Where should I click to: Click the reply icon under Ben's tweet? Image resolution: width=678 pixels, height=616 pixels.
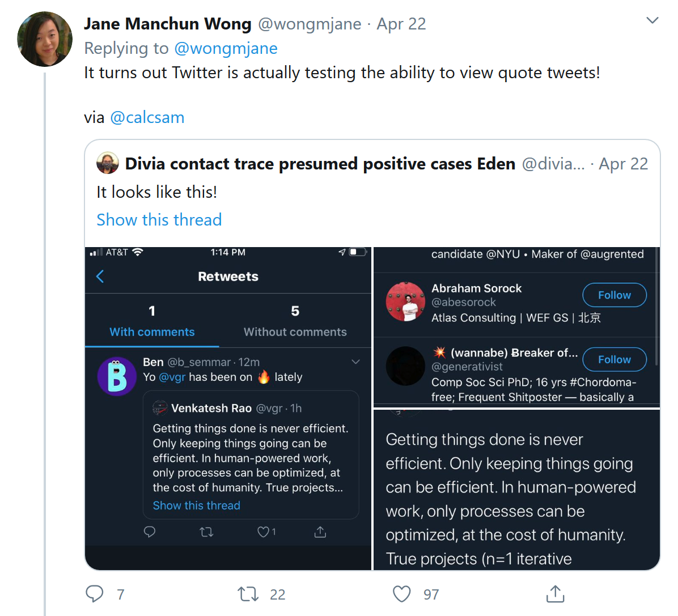click(x=150, y=532)
